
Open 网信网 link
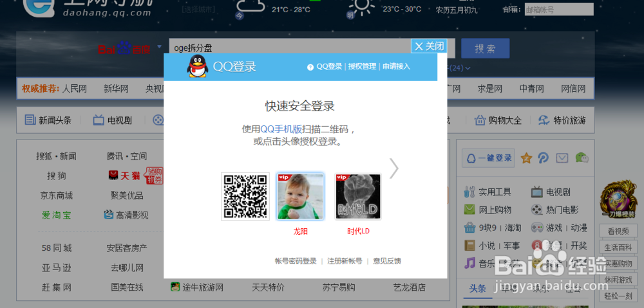(573, 89)
